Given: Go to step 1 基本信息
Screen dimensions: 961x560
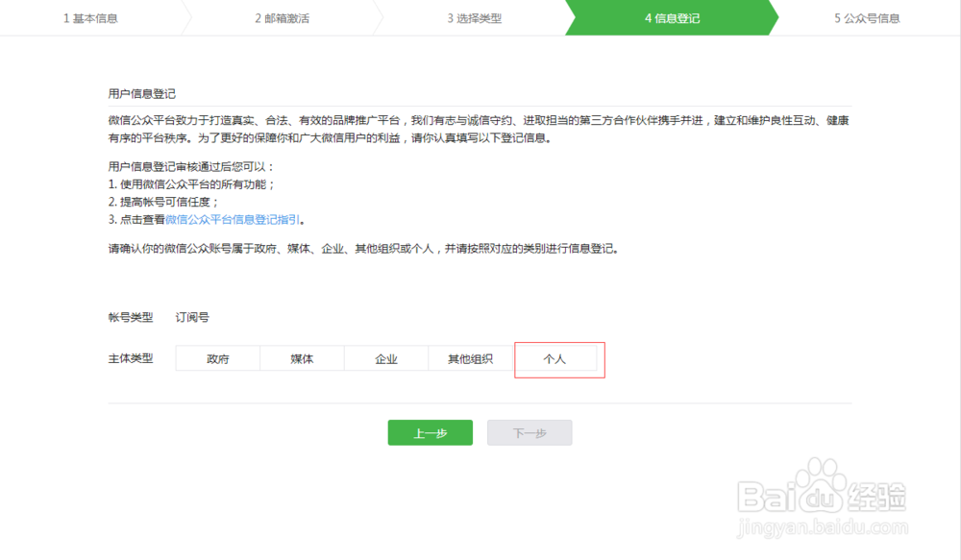Looking at the screenshot, I should click(x=90, y=18).
